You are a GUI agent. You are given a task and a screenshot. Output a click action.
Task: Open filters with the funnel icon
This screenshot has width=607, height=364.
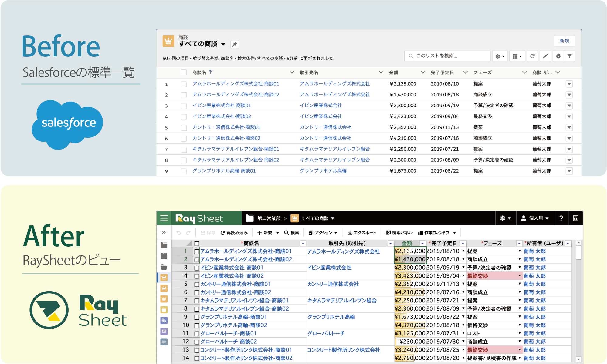(570, 56)
